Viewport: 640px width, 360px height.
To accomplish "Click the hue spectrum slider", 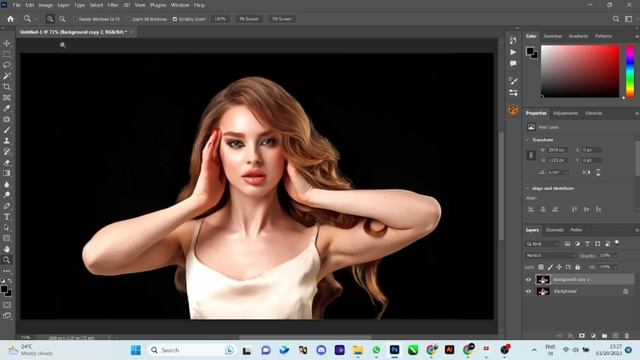I will [630, 71].
